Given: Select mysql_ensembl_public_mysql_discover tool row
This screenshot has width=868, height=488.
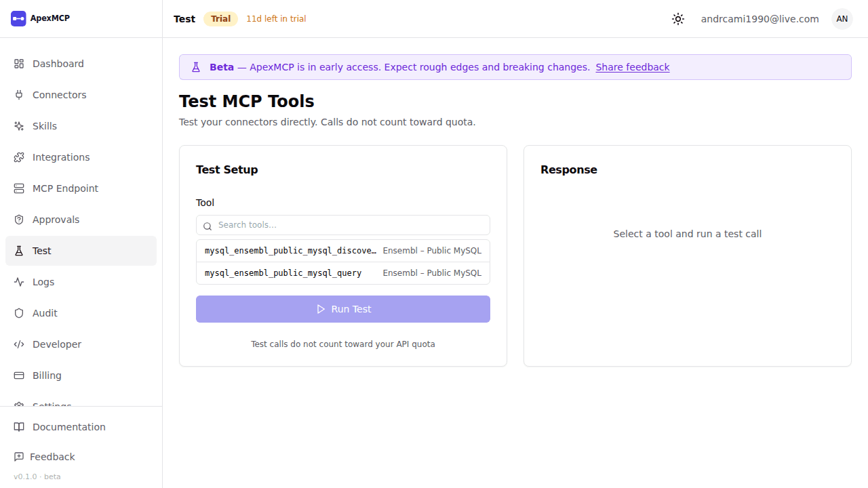Looking at the screenshot, I should [x=343, y=251].
